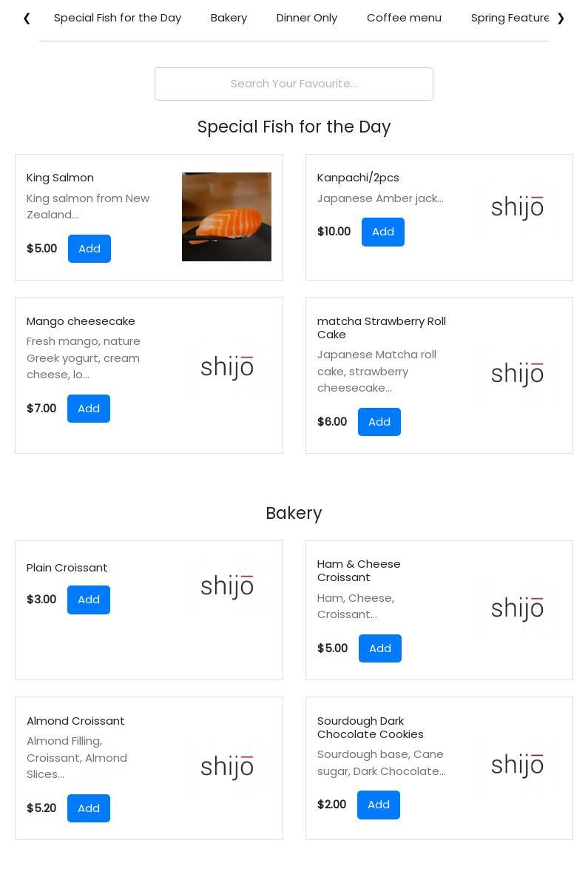
Task: Add Mango cheesecake to cart
Action: coord(89,409)
